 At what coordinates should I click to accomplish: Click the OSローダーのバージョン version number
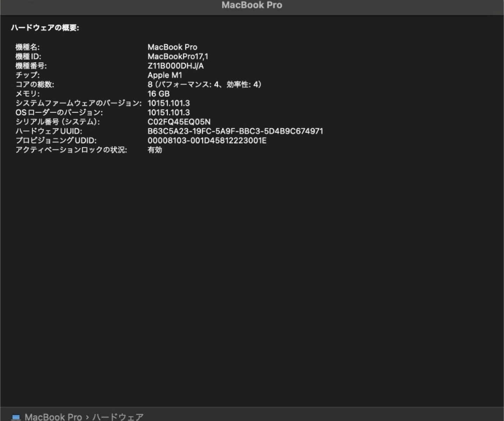[168, 112]
